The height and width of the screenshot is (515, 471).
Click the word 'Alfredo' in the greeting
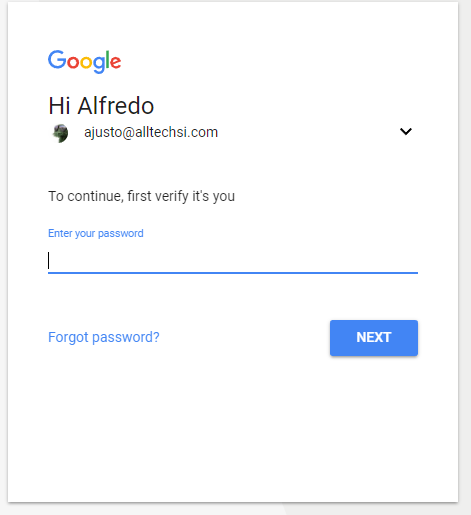pos(116,106)
